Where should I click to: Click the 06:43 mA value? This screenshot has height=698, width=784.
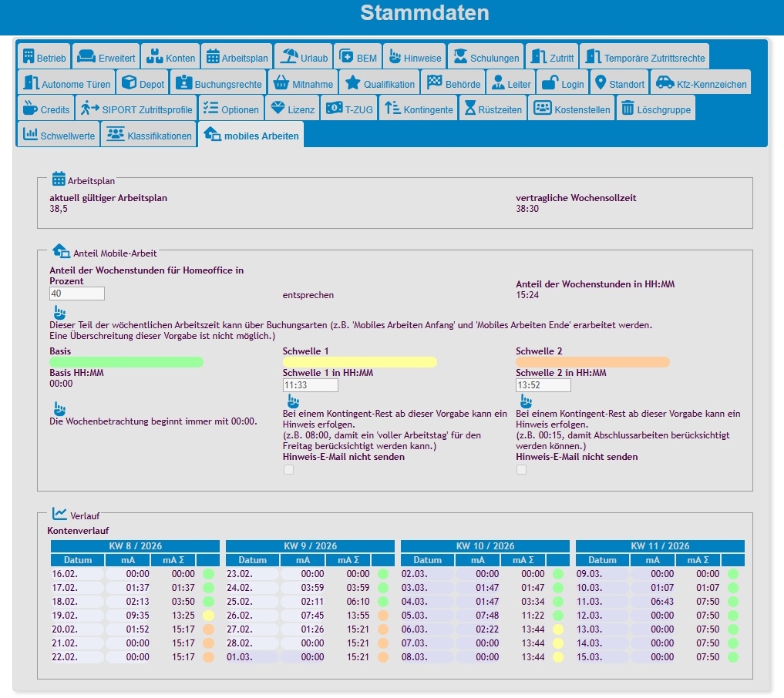point(662,602)
